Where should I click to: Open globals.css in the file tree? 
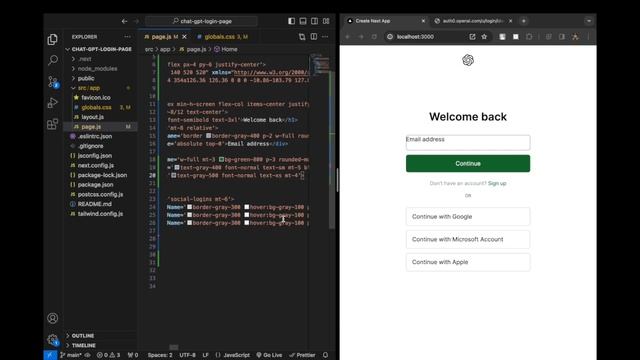[96, 107]
